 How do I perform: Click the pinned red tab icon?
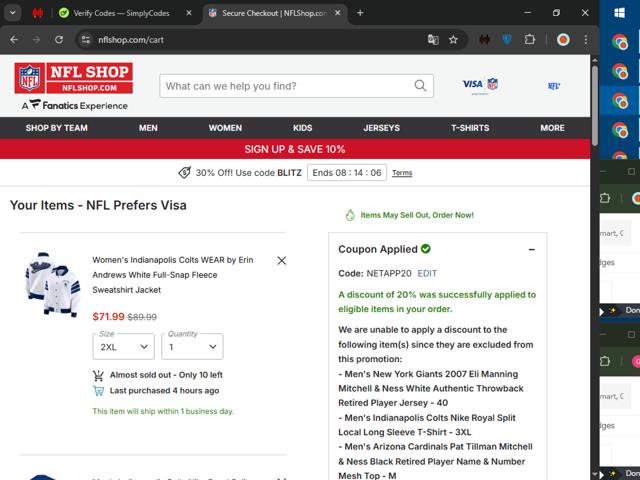[38, 13]
